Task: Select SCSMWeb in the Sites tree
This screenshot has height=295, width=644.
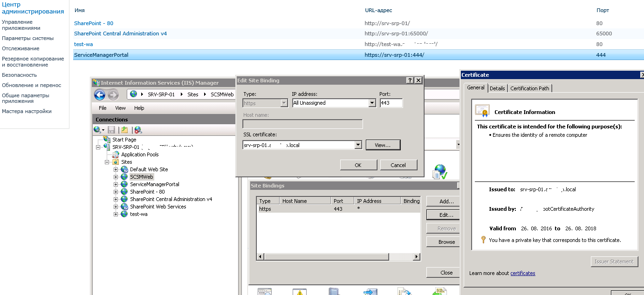Action: click(142, 177)
